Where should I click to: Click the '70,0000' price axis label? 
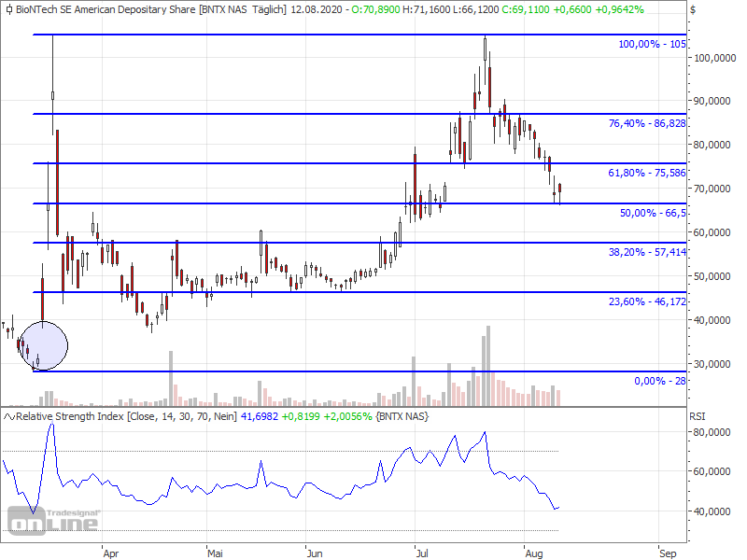point(712,189)
